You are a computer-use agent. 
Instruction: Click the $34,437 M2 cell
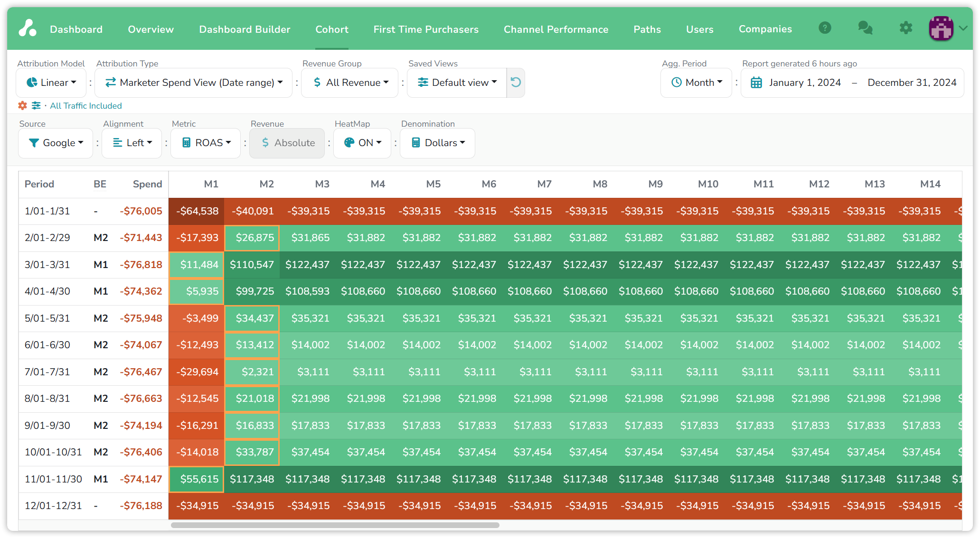(252, 318)
